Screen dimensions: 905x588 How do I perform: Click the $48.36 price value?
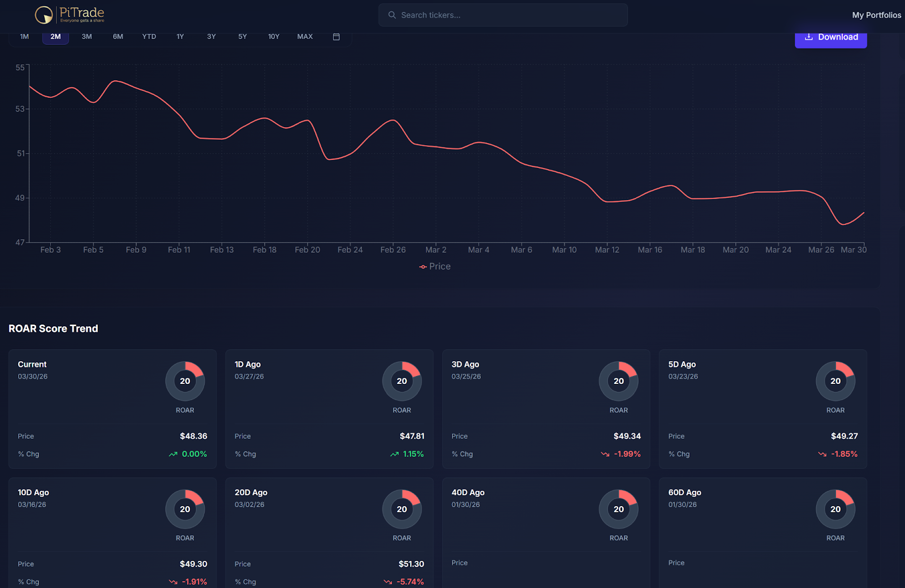point(193,436)
